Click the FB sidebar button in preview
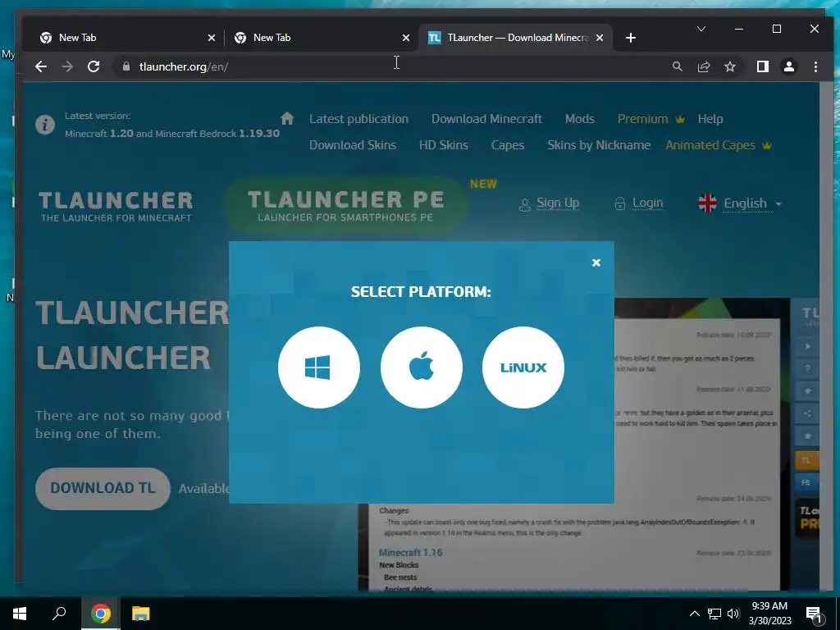This screenshot has height=630, width=840. click(806, 482)
